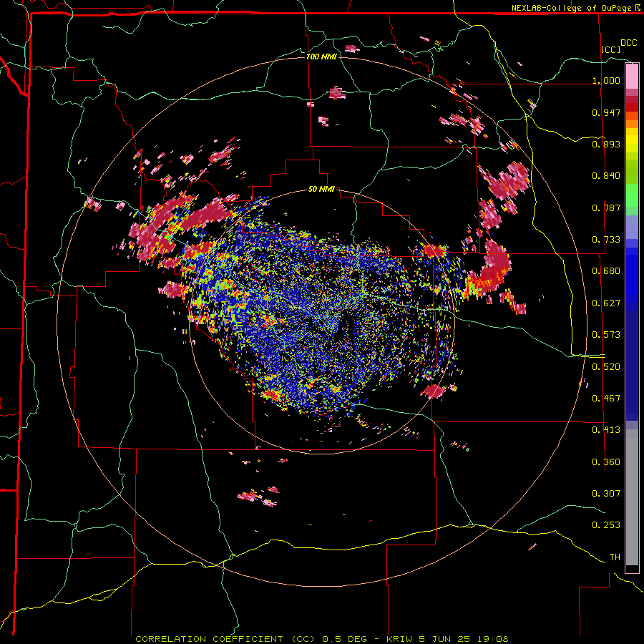644x644 pixels.
Task: Click the 0.680 scale value
Action: [606, 270]
